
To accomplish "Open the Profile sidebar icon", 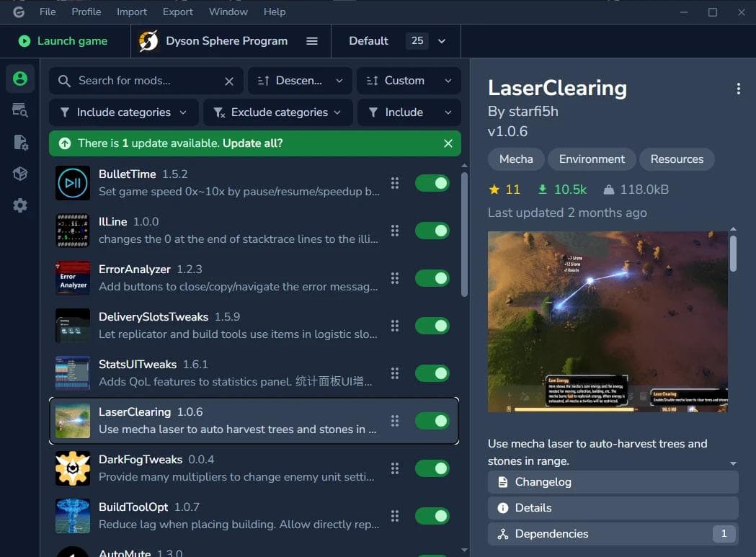I will pyautogui.click(x=20, y=79).
